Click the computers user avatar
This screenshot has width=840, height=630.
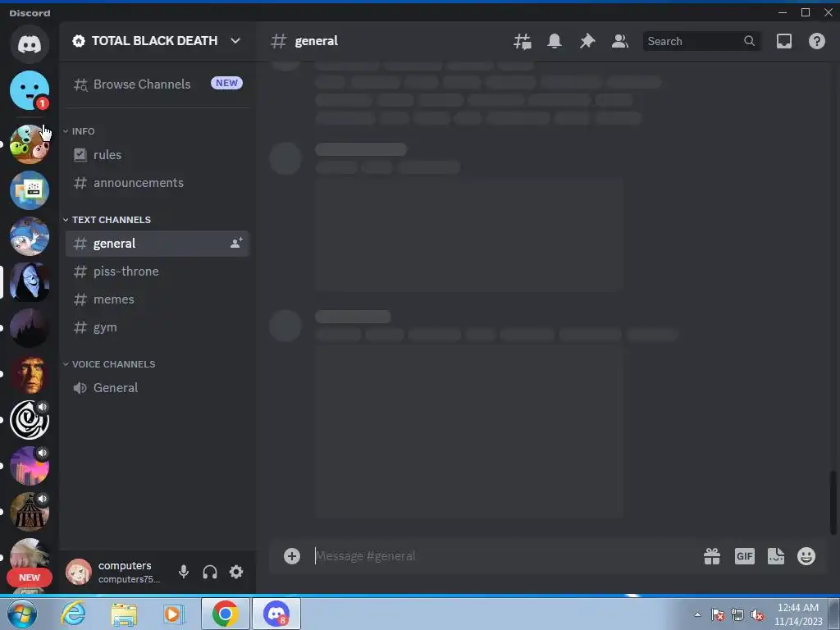pyautogui.click(x=78, y=572)
